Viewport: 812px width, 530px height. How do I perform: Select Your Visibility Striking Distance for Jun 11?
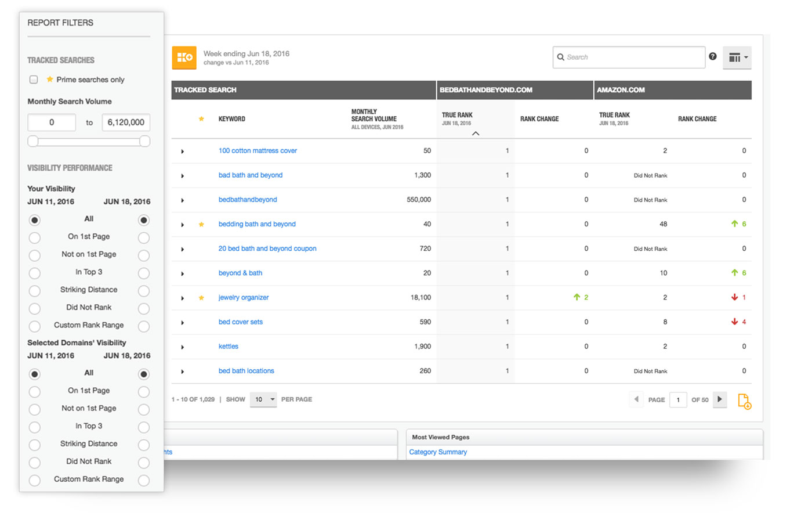35,291
